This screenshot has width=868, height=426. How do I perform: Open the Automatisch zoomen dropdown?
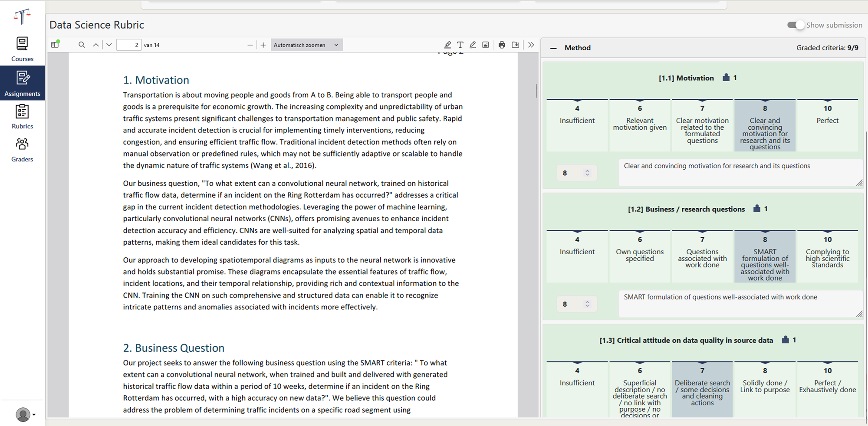[307, 45]
